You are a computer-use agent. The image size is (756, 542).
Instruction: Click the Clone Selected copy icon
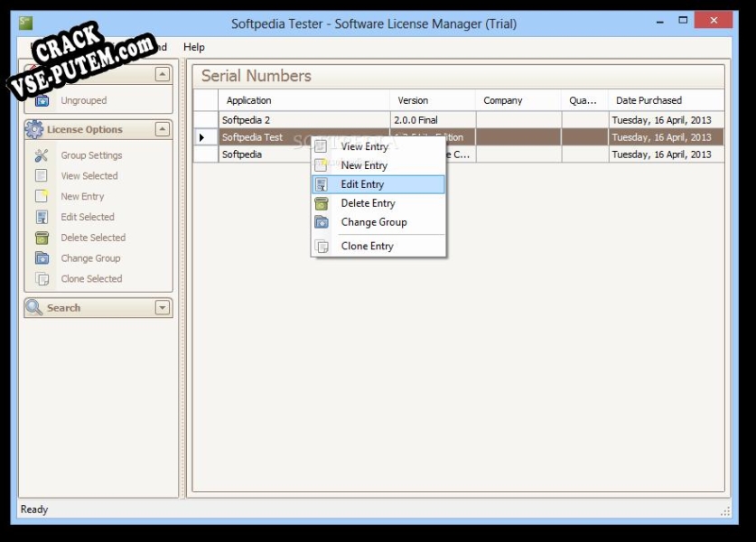42,279
